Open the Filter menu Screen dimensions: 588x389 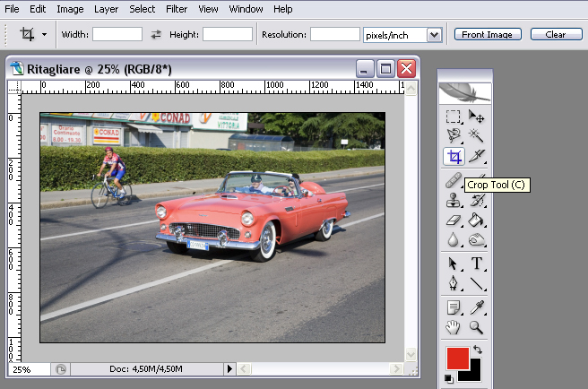[177, 9]
